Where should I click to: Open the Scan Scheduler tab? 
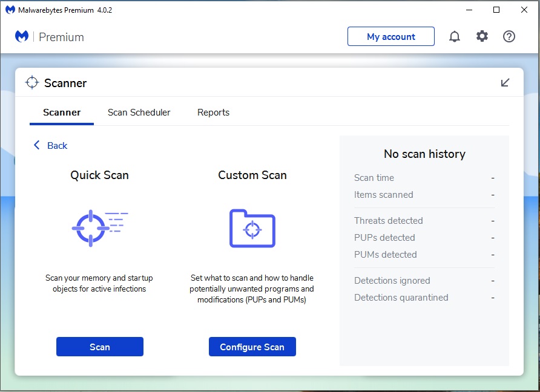[139, 113]
